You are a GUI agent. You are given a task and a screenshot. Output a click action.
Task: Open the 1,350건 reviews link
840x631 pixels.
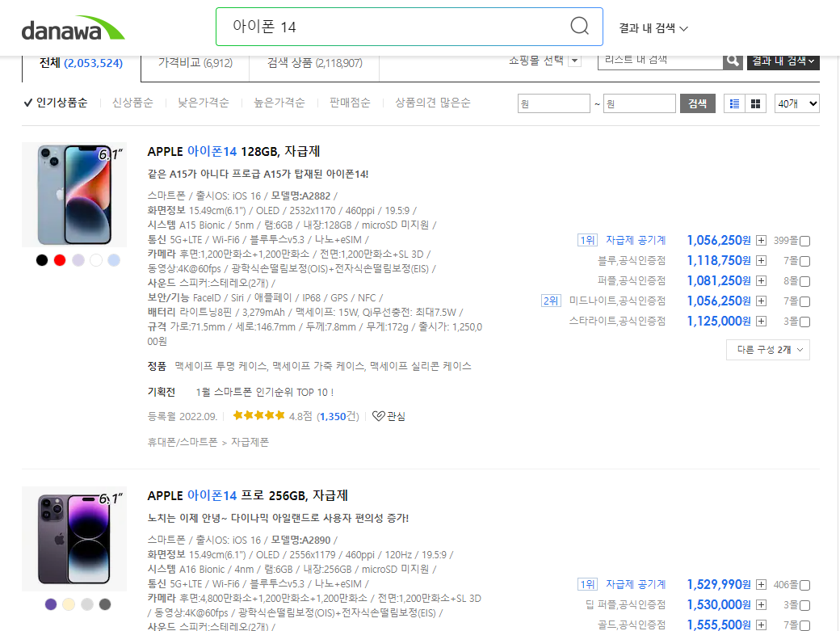coord(338,416)
